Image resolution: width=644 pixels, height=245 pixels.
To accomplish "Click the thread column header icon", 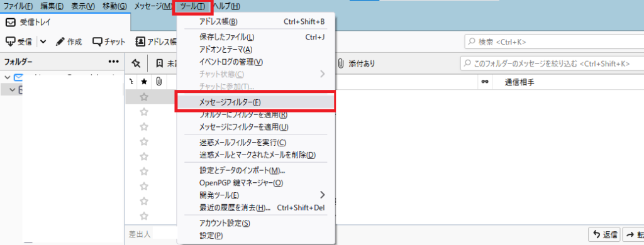I will (131, 82).
